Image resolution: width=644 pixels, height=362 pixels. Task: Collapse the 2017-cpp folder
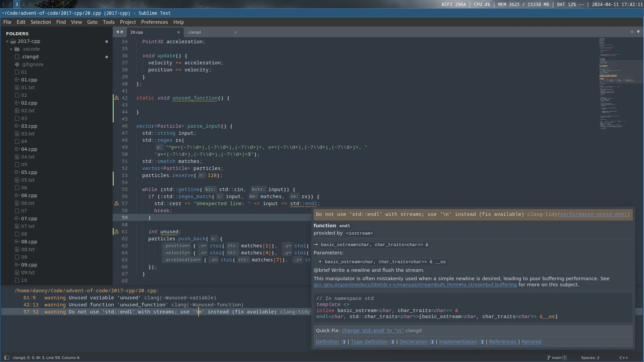click(7, 41)
